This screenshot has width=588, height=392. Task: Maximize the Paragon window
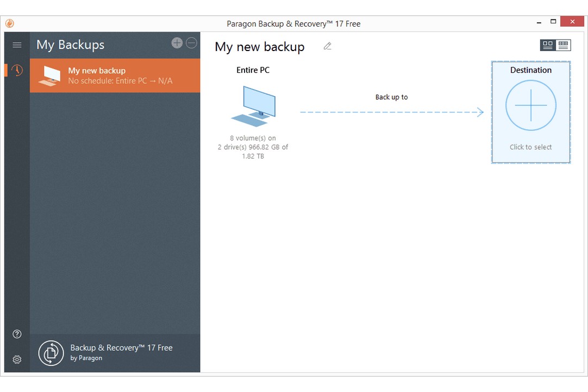pos(553,22)
